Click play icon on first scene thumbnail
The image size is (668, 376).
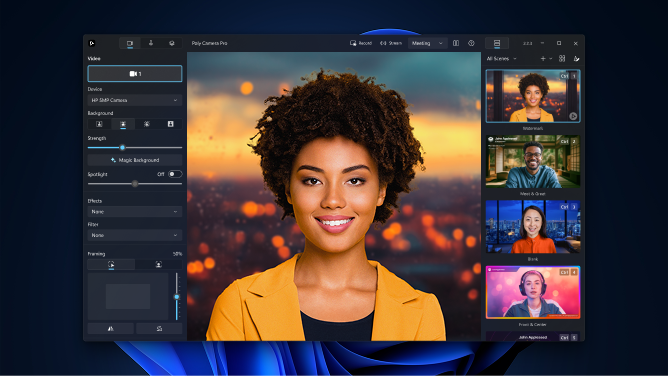[573, 116]
